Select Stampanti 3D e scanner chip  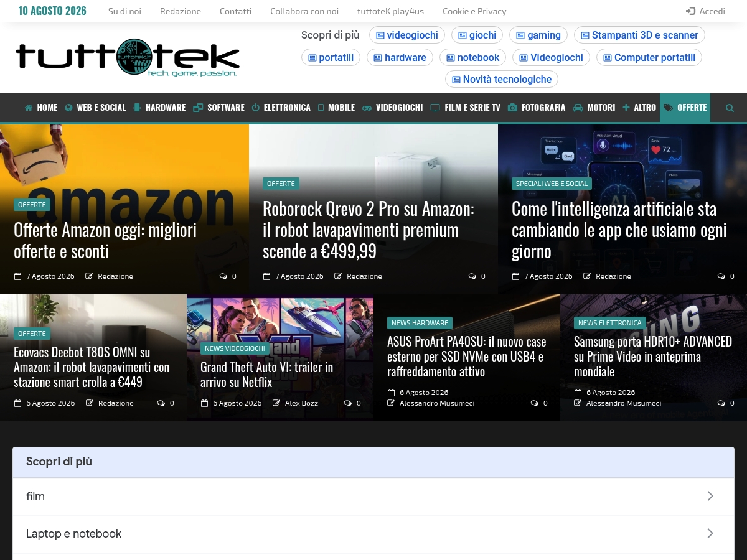(639, 35)
